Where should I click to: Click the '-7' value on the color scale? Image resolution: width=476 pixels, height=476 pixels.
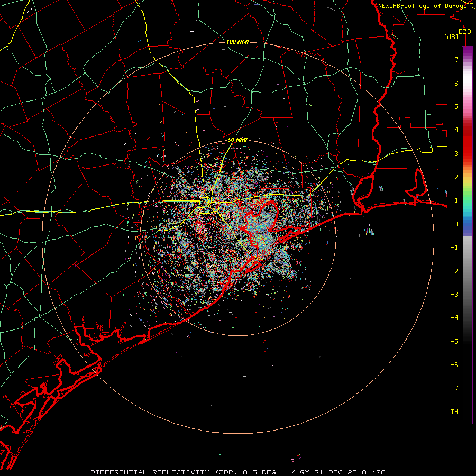point(454,388)
